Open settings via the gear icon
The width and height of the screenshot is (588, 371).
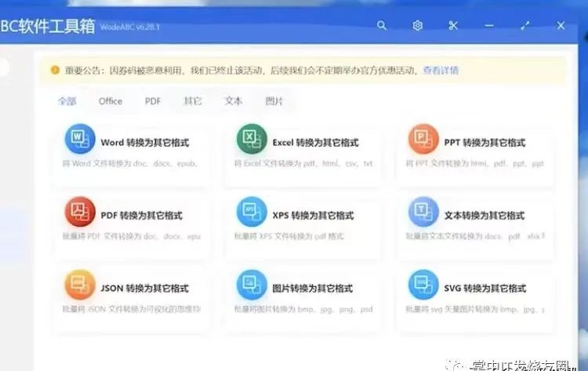(x=417, y=26)
